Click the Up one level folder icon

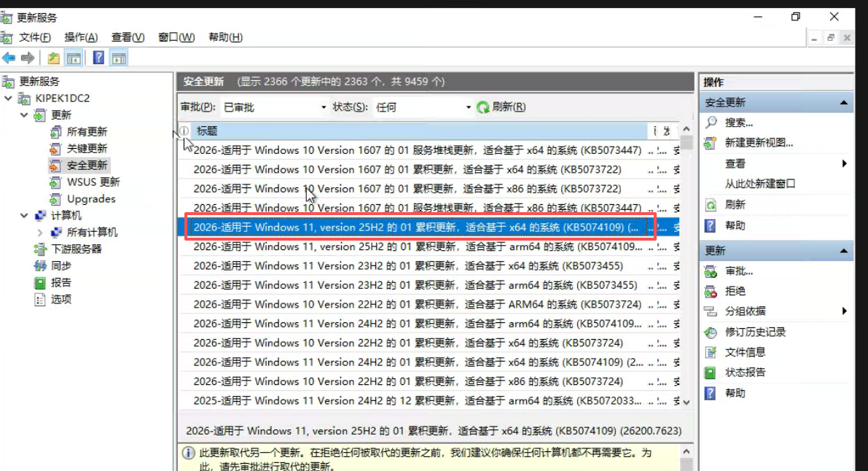54,58
